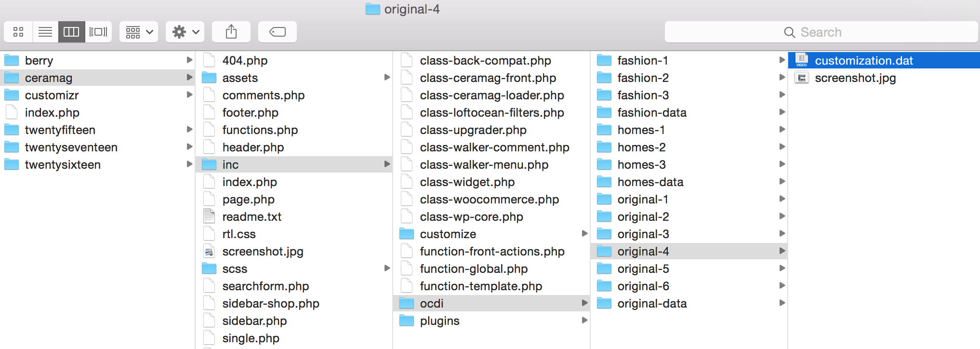The image size is (980, 349).
Task: Open the action gear menu
Action: [x=185, y=32]
